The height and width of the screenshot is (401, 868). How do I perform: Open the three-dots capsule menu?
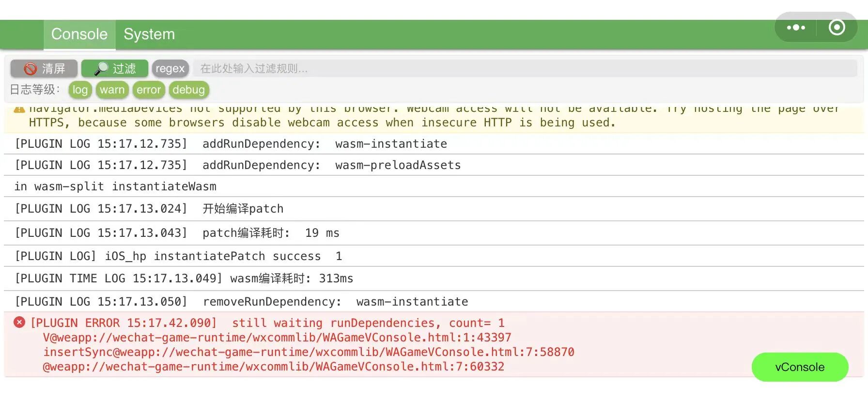coord(796,28)
